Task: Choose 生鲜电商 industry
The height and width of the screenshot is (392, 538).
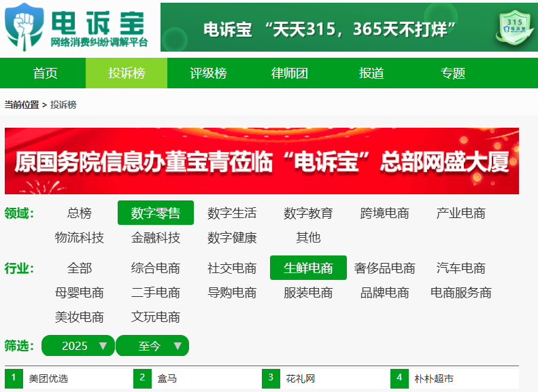Action: point(308,268)
